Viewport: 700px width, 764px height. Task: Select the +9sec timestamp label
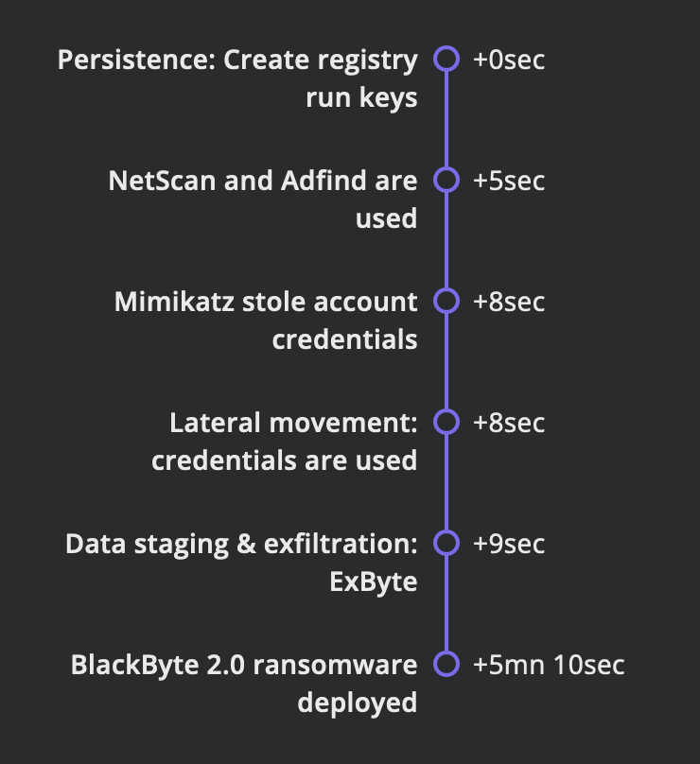(508, 544)
